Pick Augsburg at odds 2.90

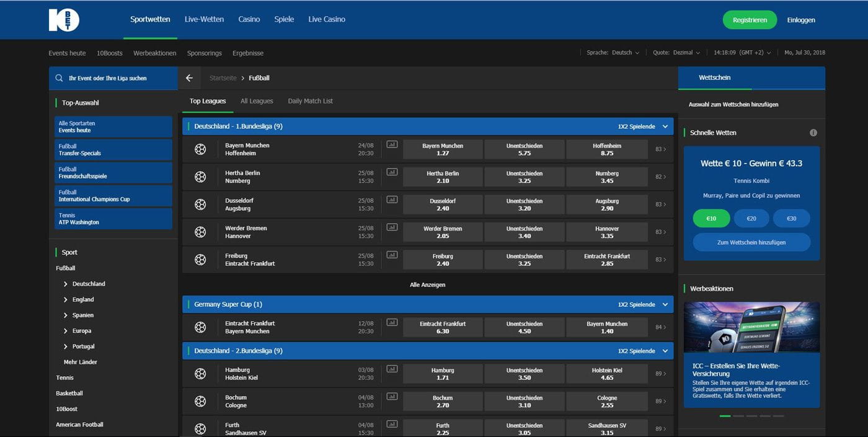607,205
